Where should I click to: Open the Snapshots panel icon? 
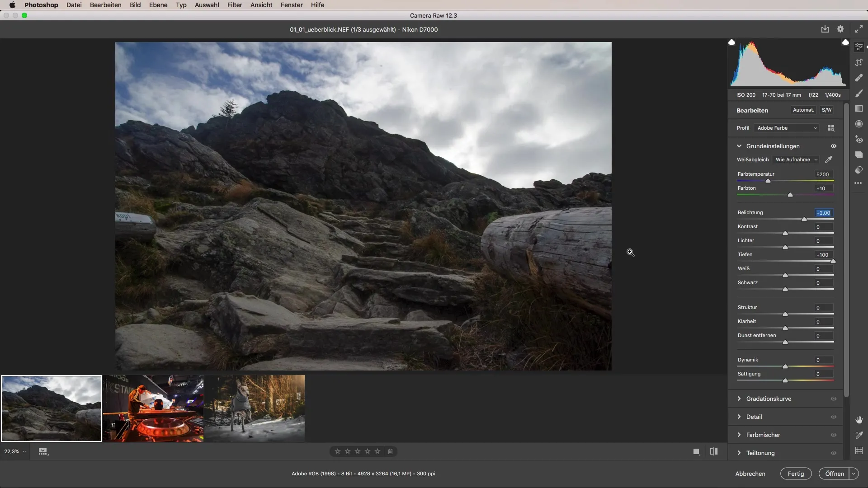859,155
